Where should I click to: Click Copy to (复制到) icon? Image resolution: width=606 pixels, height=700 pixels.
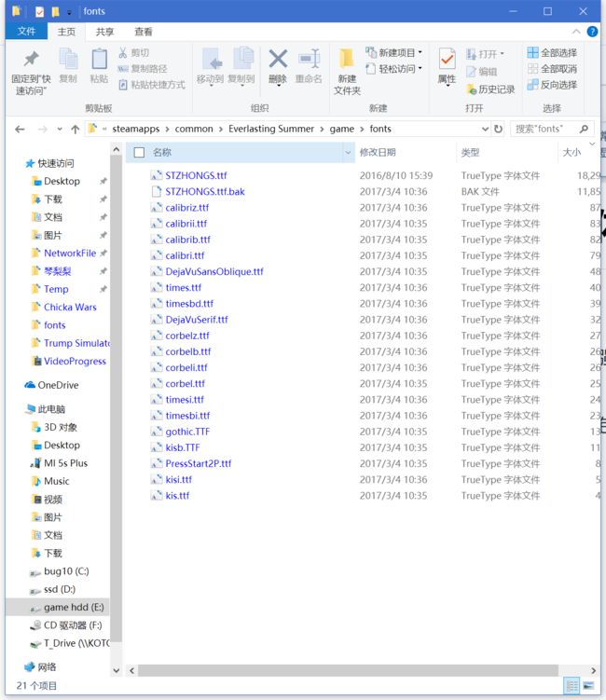pos(241,66)
